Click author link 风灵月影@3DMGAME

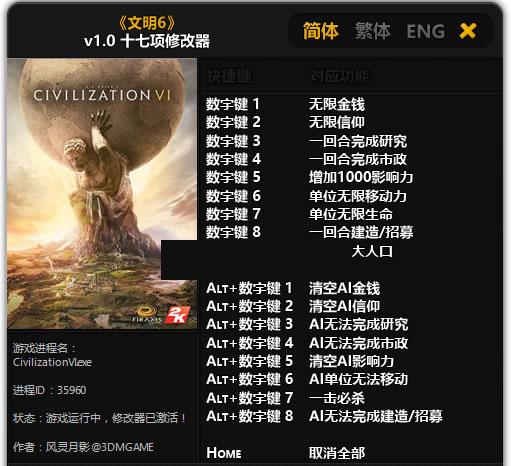tap(100, 447)
